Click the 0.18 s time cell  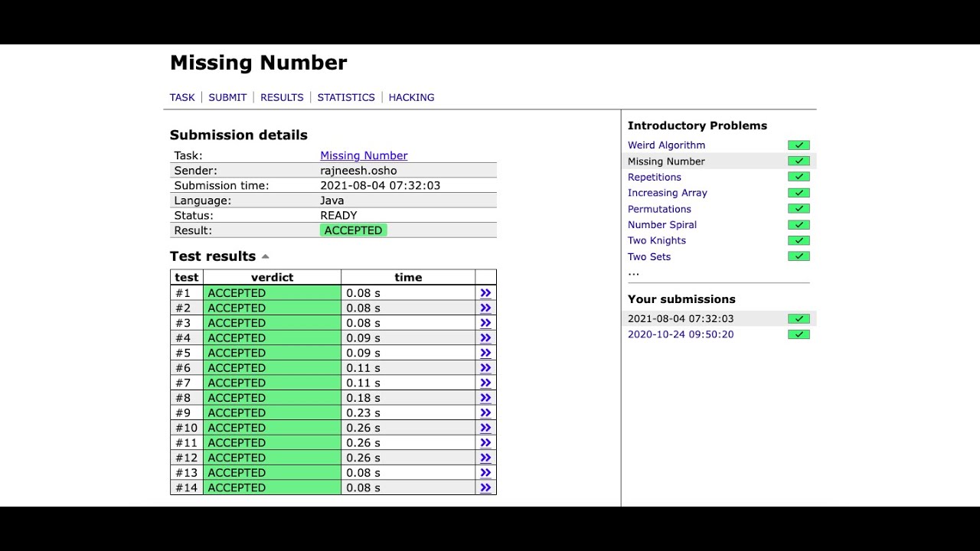(408, 398)
